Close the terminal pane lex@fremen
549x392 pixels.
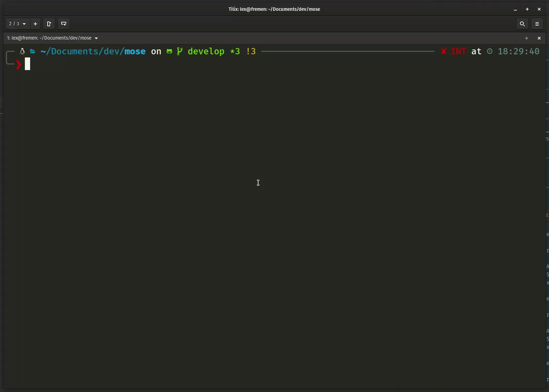(x=539, y=38)
